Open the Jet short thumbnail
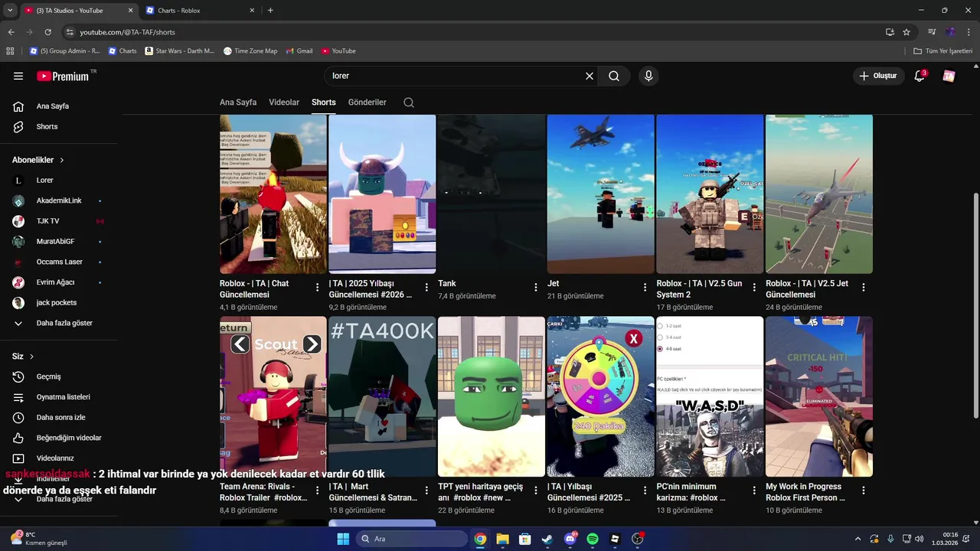The height and width of the screenshot is (551, 980). tap(600, 194)
